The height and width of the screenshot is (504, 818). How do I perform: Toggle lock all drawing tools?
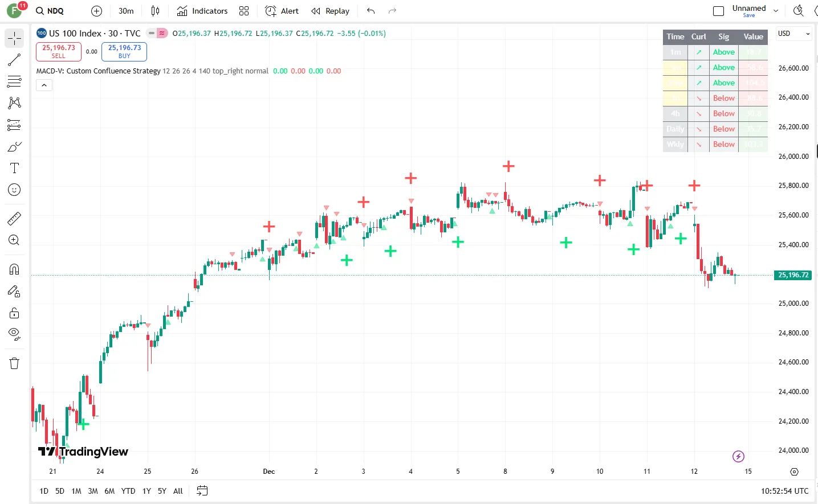pyautogui.click(x=14, y=313)
